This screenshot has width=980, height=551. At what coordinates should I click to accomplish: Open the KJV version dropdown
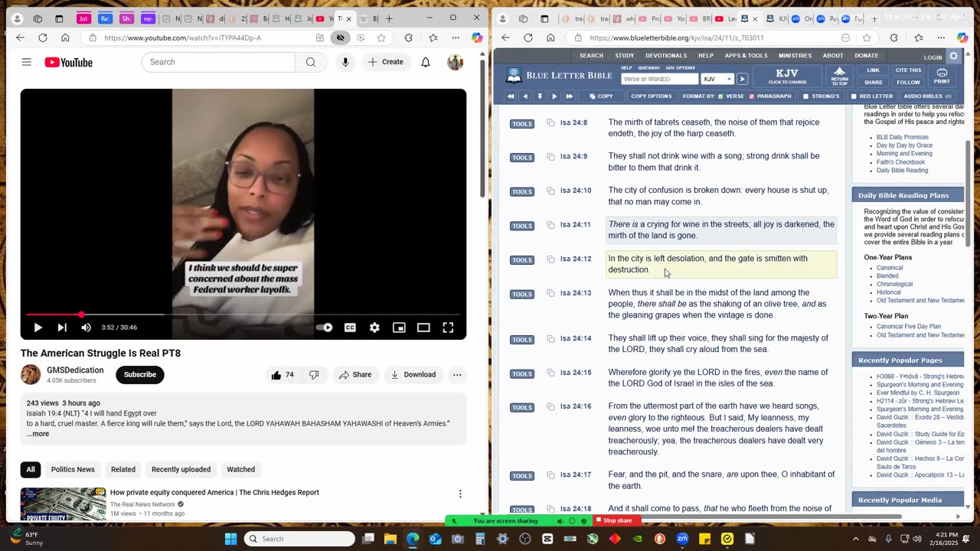pyautogui.click(x=717, y=79)
